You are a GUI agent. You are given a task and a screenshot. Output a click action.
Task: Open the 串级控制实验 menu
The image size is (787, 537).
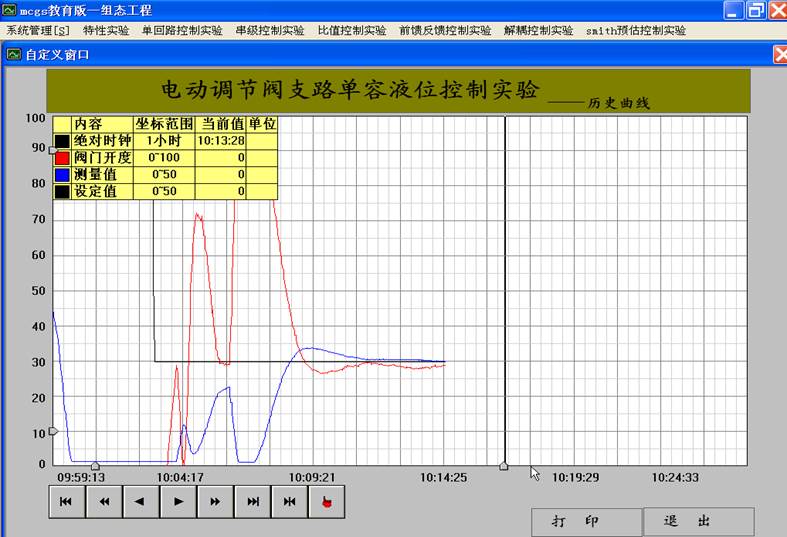point(270,30)
